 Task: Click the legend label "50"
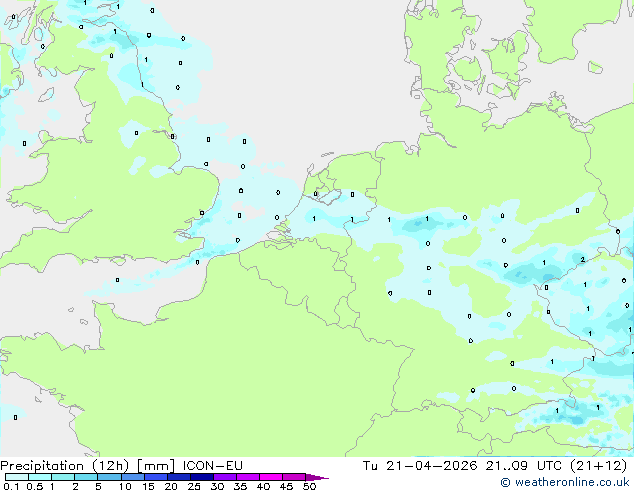coord(309,486)
